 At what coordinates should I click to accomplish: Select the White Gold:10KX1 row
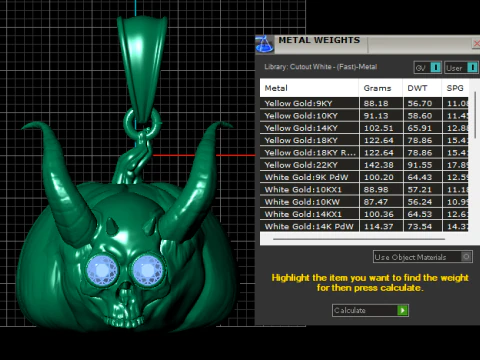click(364, 190)
